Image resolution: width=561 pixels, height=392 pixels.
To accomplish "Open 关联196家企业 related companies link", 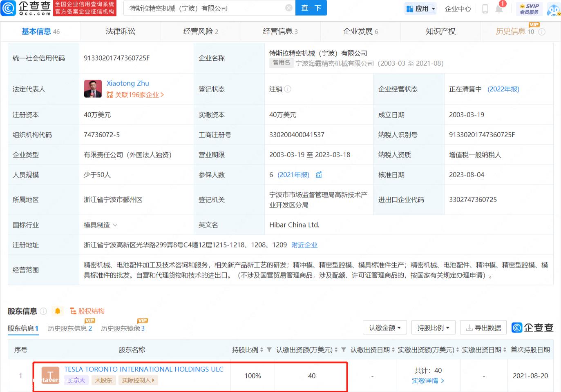I will [135, 95].
